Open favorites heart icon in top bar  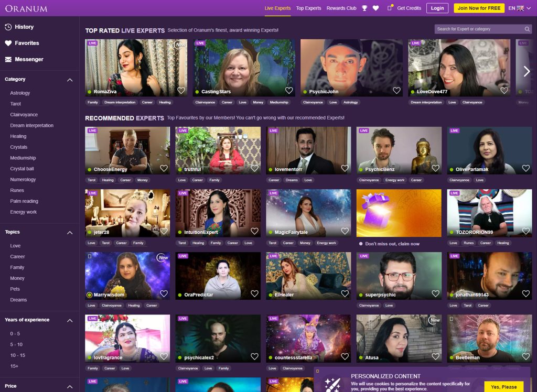pos(375,8)
